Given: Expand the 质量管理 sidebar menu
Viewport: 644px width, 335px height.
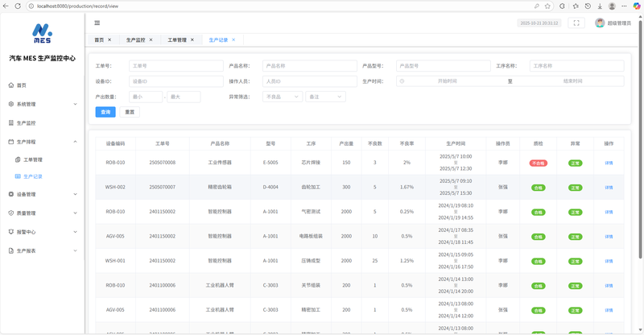Looking at the screenshot, I should pos(27,213).
